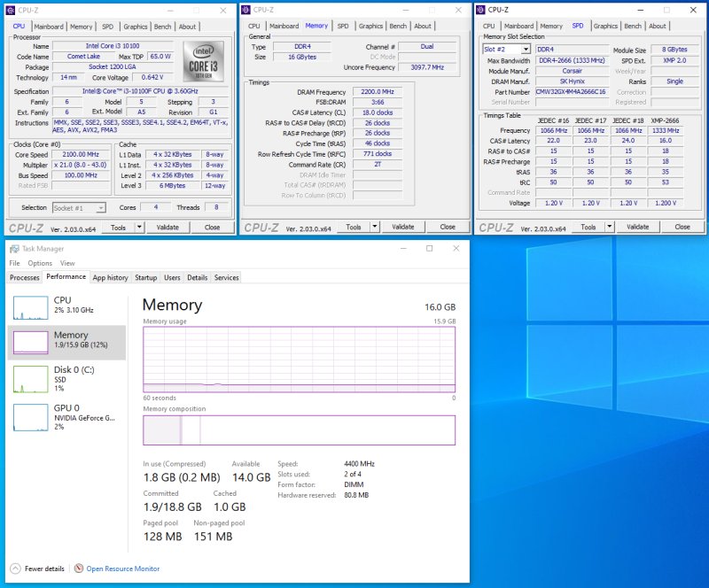This screenshot has height=588, width=709.
Task: Select the Disk 0 (C:) performance graph icon
Action: [x=29, y=378]
